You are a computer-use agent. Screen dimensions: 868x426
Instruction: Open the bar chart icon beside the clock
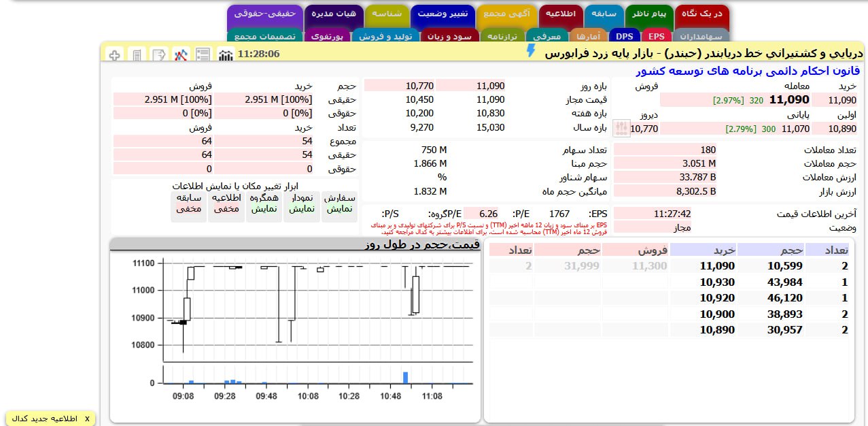tap(226, 54)
